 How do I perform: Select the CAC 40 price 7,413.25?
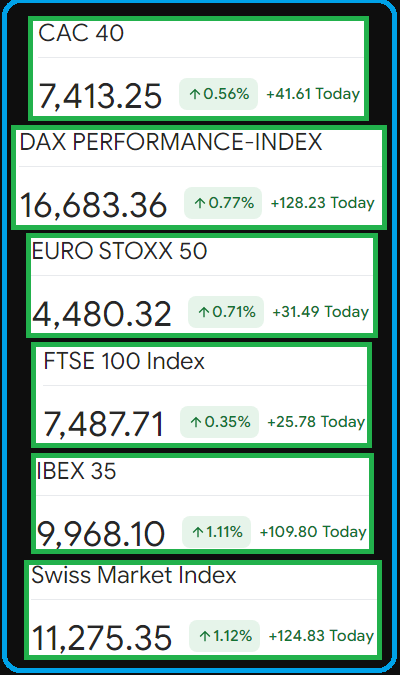tap(100, 96)
